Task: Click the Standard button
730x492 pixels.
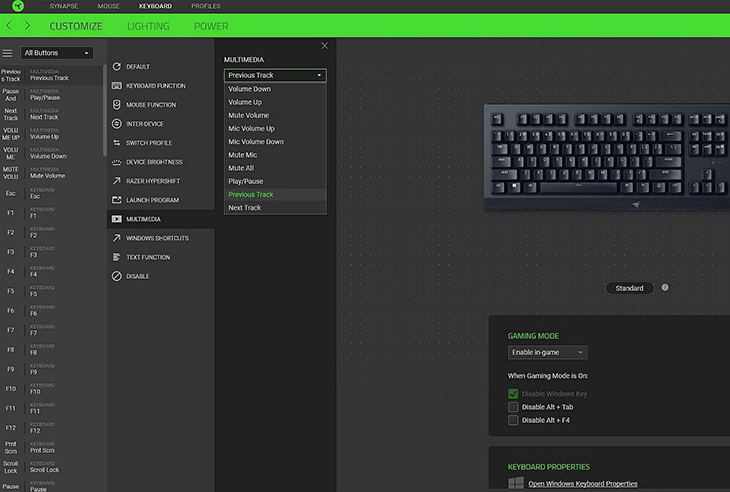Action: coord(629,288)
